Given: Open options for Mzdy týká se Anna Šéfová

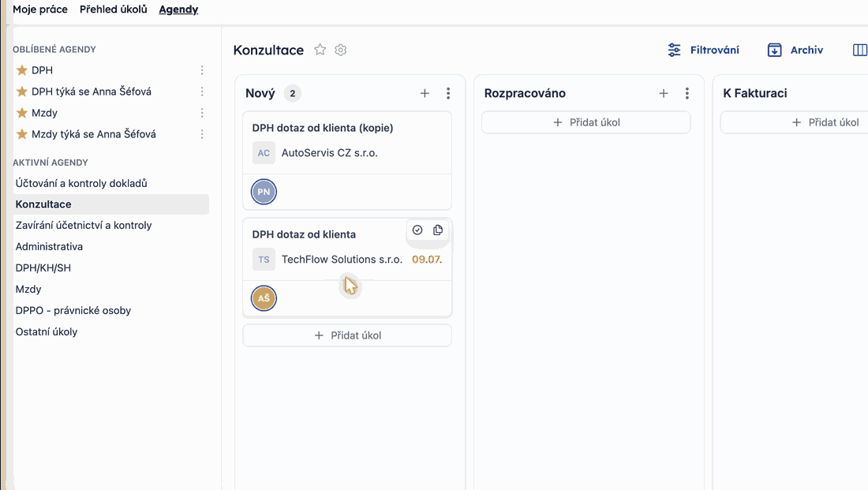Looking at the screenshot, I should point(202,134).
